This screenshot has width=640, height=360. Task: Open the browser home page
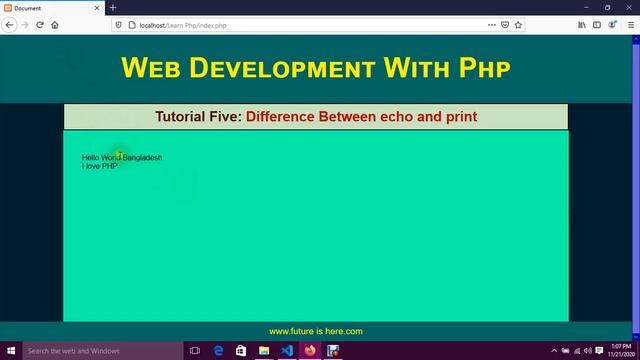pos(55,25)
